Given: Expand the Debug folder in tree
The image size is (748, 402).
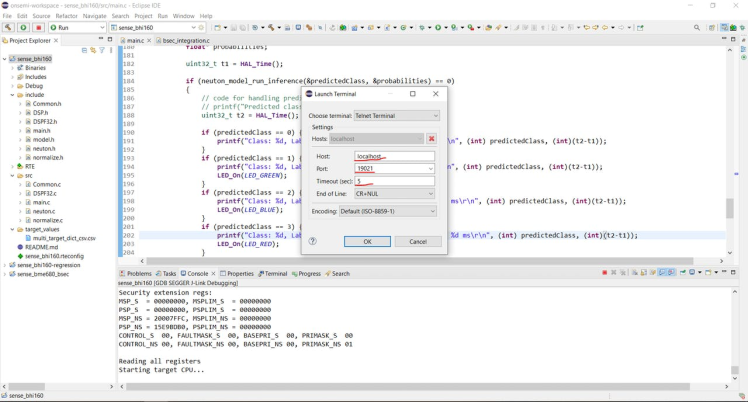Looking at the screenshot, I should click(x=13, y=86).
